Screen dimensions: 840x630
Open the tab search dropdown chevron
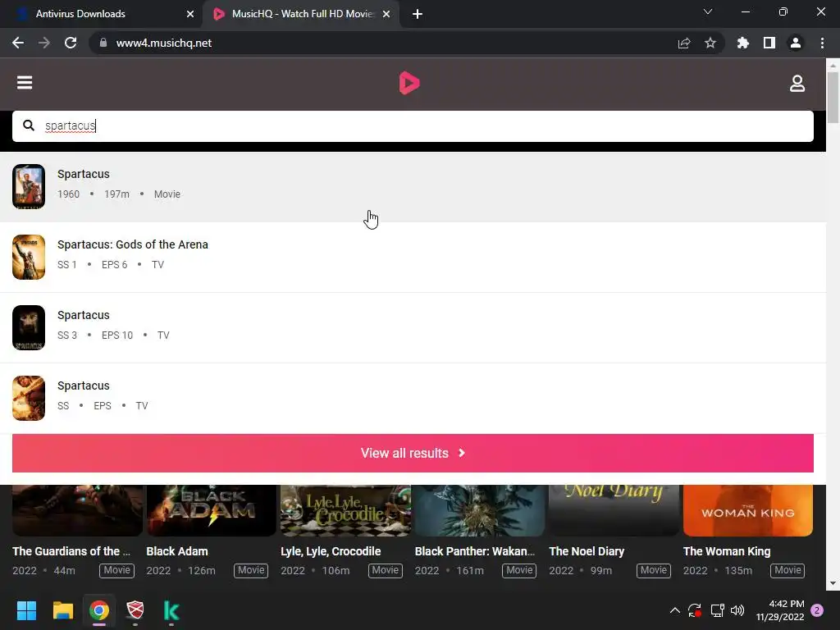coord(708,11)
